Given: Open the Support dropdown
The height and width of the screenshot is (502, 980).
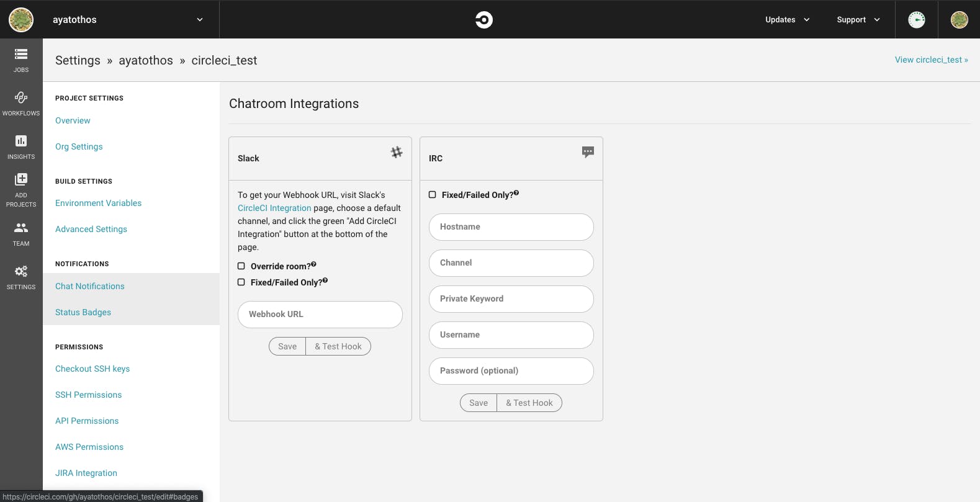Looking at the screenshot, I should click(x=858, y=20).
